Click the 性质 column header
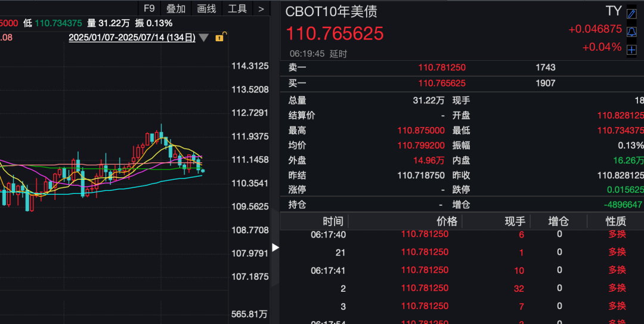This screenshot has width=644, height=324. point(617,221)
